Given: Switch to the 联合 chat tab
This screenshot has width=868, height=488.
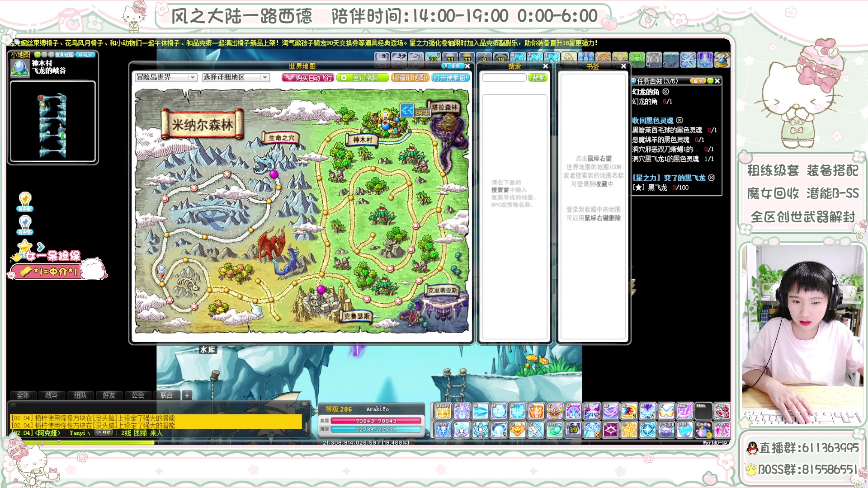Looking at the screenshot, I should pos(166,395).
